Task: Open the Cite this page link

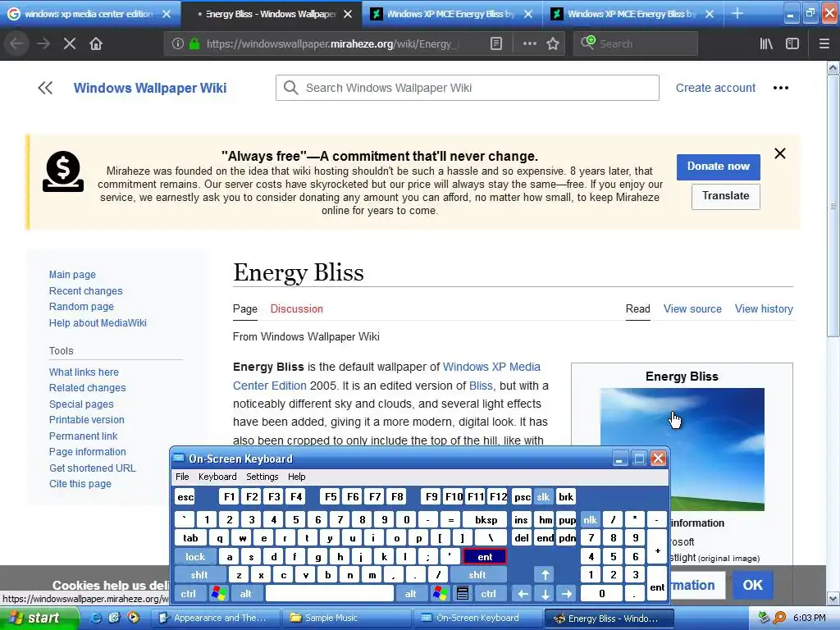Action: pyautogui.click(x=80, y=484)
